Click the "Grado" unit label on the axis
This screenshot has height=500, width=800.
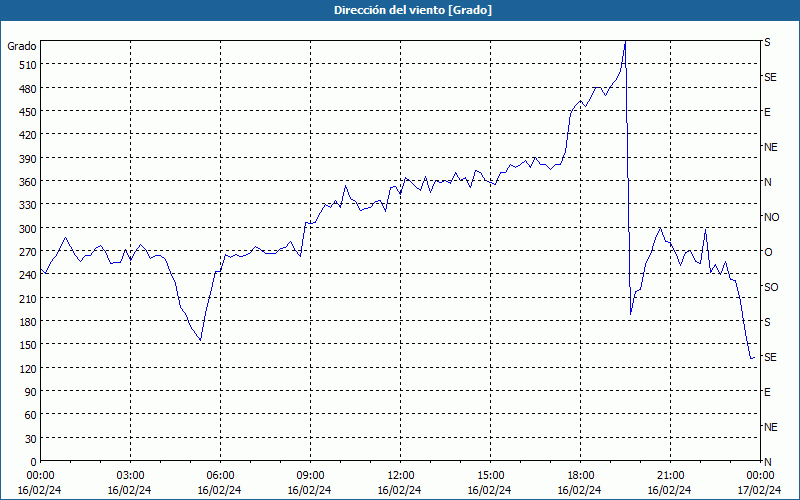pyautogui.click(x=22, y=46)
